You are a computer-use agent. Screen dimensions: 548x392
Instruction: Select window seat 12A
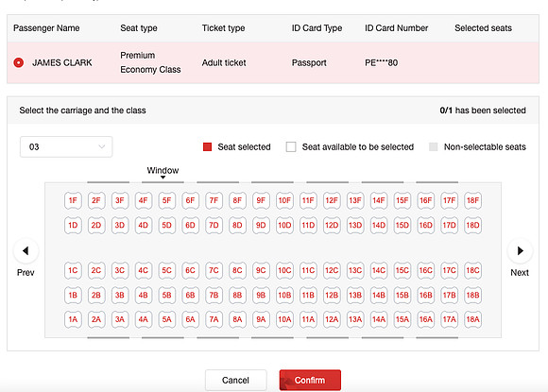(332, 319)
